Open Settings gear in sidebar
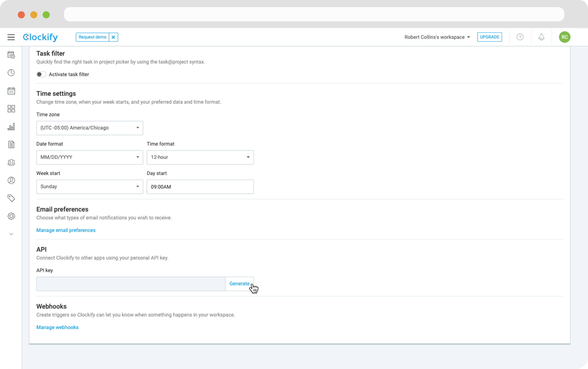This screenshot has height=369, width=588. click(11, 216)
